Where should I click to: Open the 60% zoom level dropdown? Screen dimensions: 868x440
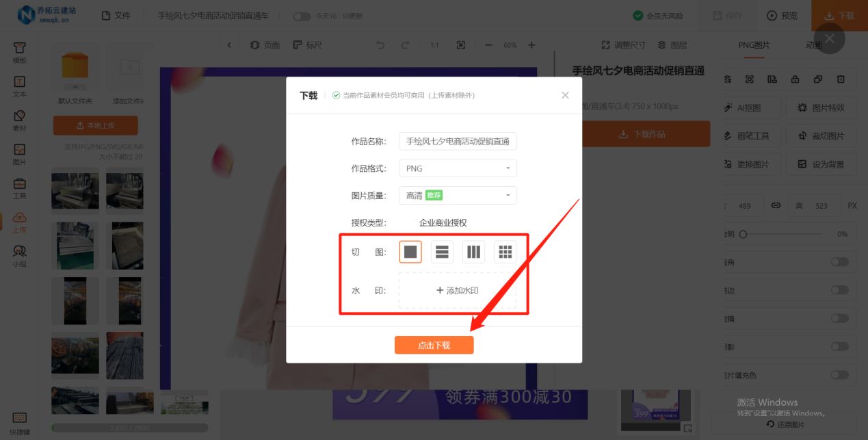coord(510,45)
